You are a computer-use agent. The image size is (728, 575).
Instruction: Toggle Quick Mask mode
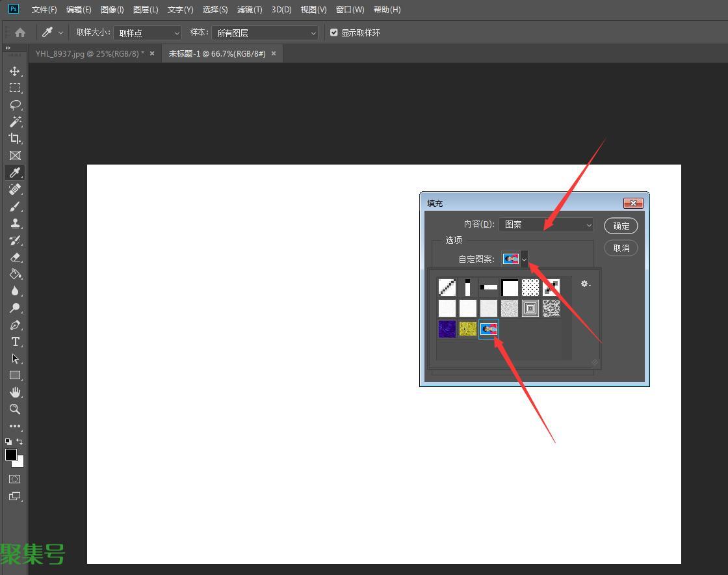tap(14, 479)
